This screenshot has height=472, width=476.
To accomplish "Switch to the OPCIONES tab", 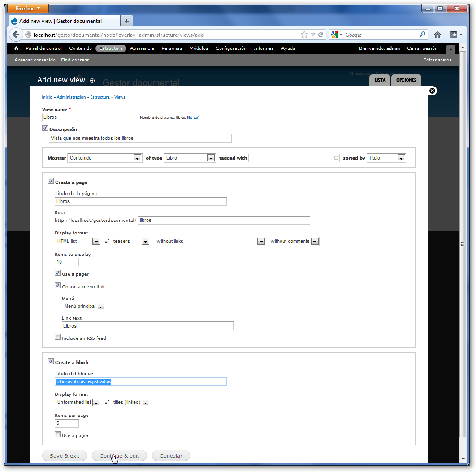I will pyautogui.click(x=406, y=80).
